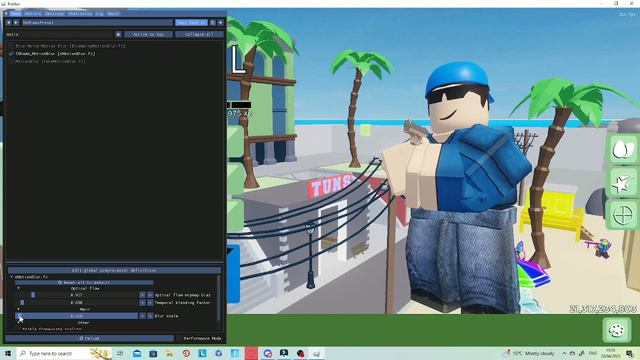Click the crosshair icon in game
The image size is (640, 360).
(x=623, y=215)
